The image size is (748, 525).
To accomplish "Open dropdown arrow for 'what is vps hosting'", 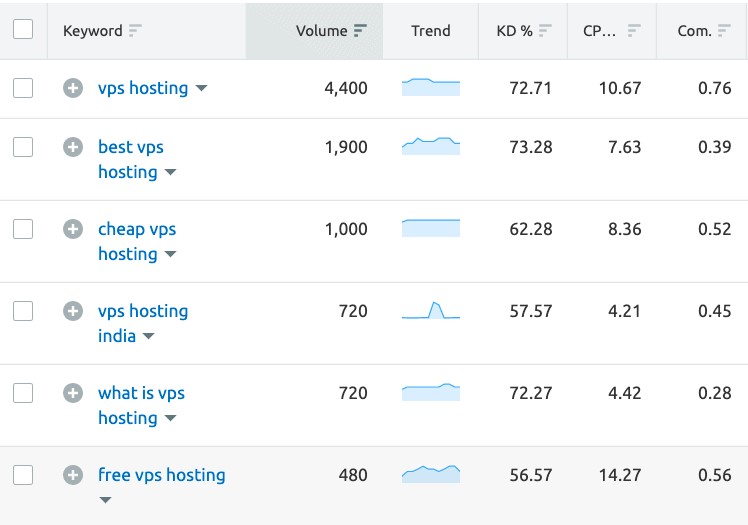I will [170, 418].
